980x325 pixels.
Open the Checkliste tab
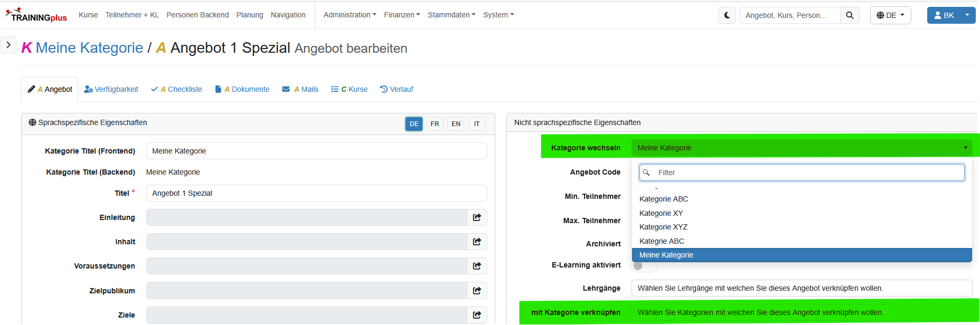[x=177, y=89]
